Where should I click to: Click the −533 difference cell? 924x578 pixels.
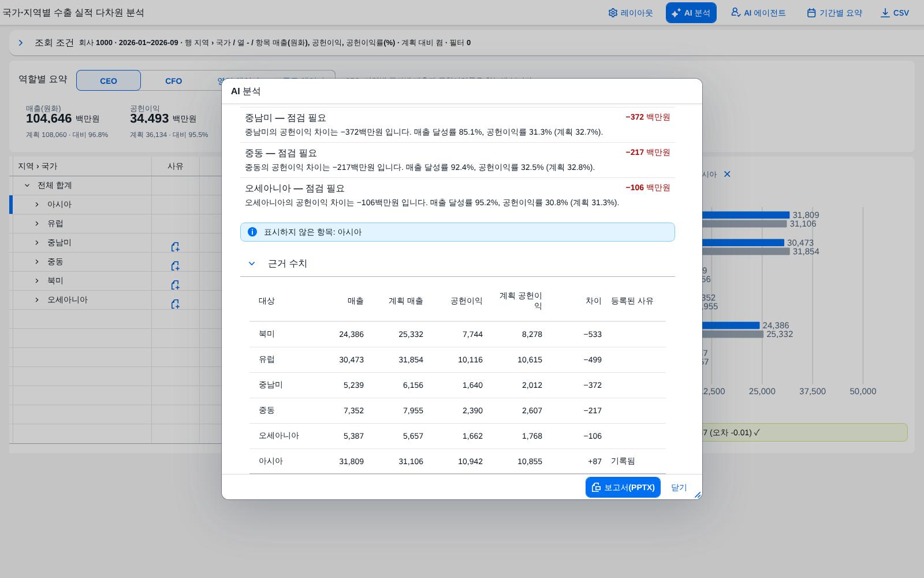[x=593, y=334]
